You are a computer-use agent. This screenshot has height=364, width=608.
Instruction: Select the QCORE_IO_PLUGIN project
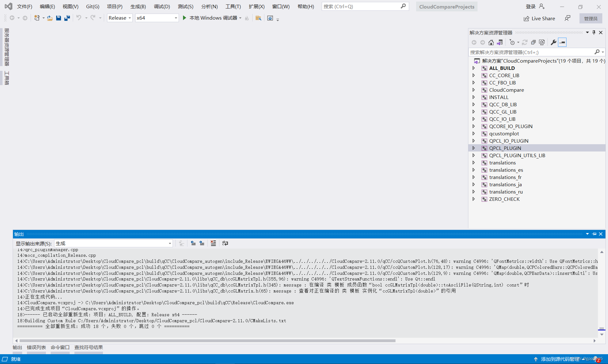(510, 126)
